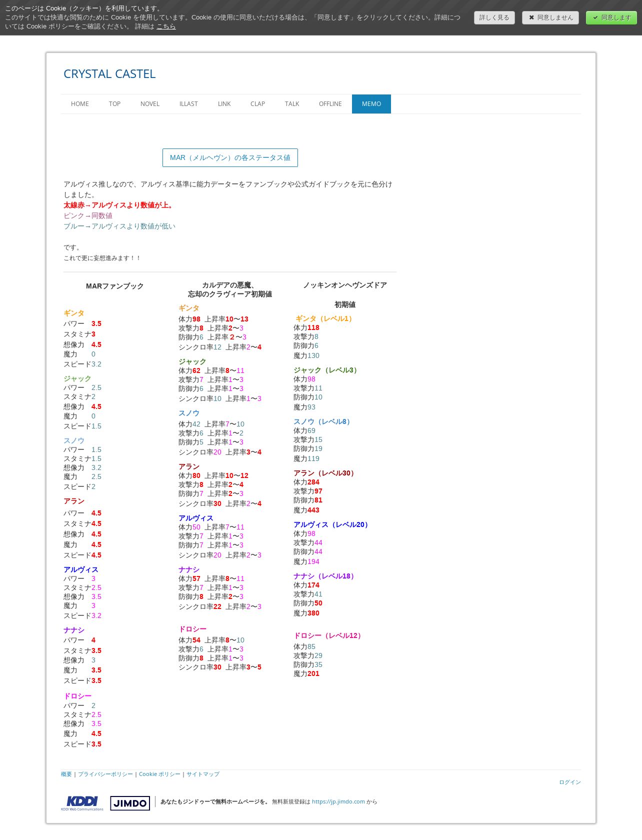Click スノウ name in the middle column
This screenshot has width=642, height=840.
pos(189,413)
